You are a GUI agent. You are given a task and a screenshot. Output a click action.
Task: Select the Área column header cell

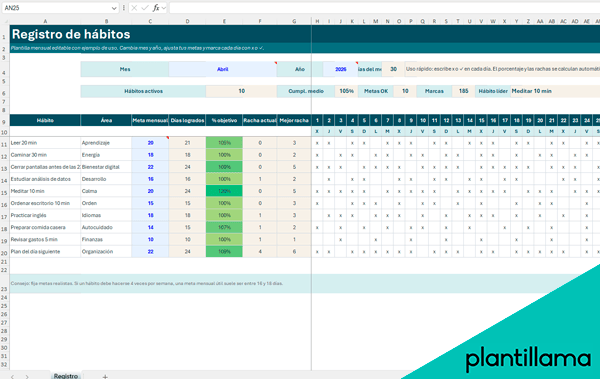pyautogui.click(x=106, y=120)
